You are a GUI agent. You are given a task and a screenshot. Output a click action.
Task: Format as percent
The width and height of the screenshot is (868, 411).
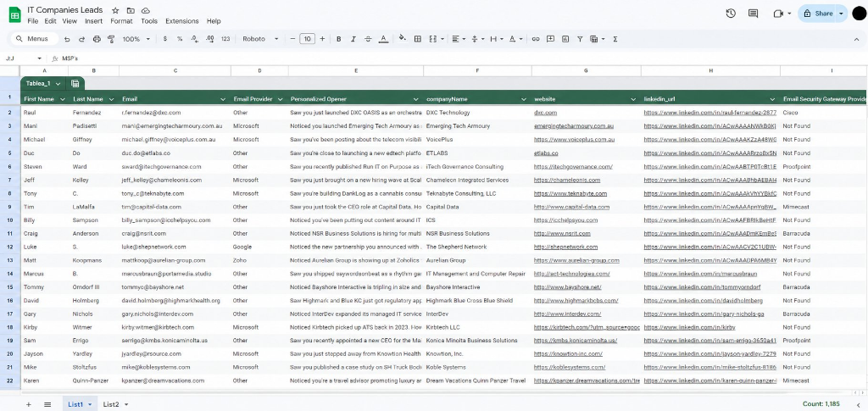point(180,39)
